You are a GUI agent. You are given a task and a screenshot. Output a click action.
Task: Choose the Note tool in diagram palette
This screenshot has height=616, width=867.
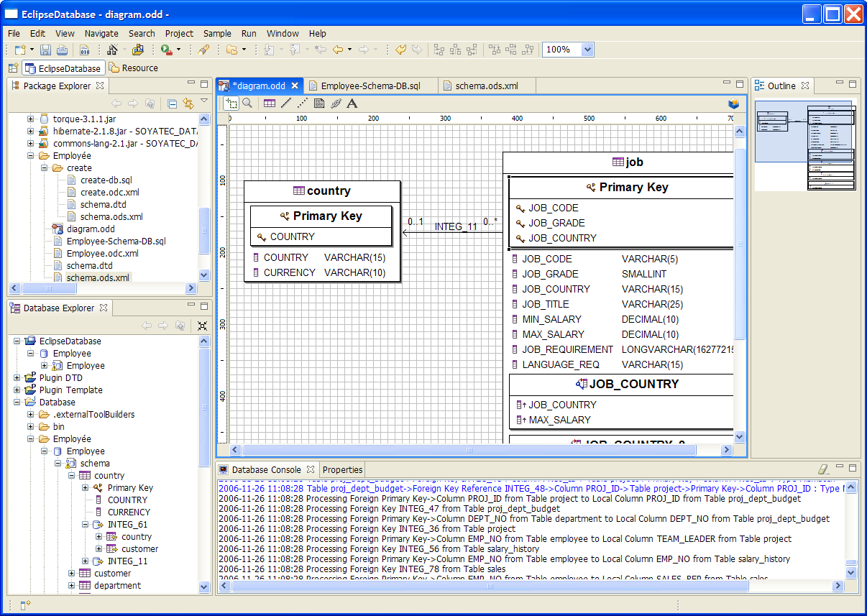point(319,103)
